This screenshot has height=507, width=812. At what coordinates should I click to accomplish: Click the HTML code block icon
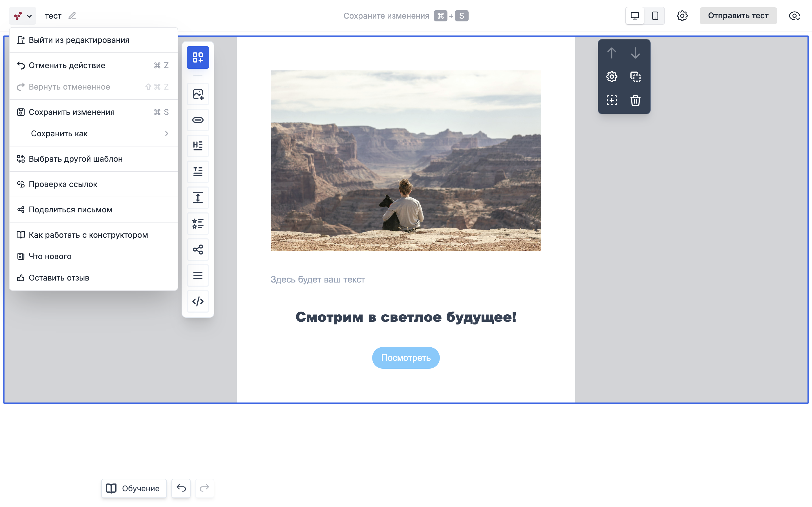(x=198, y=301)
